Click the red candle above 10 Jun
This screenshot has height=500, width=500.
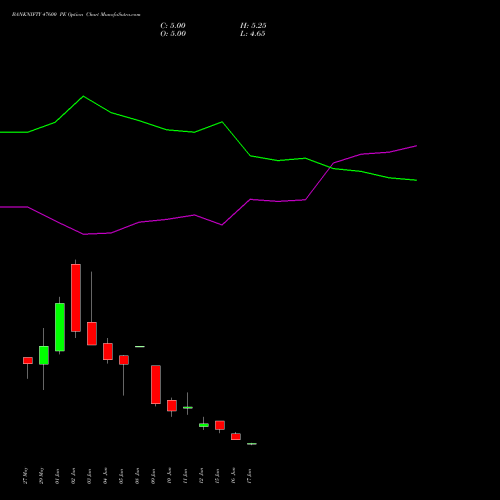172,406
